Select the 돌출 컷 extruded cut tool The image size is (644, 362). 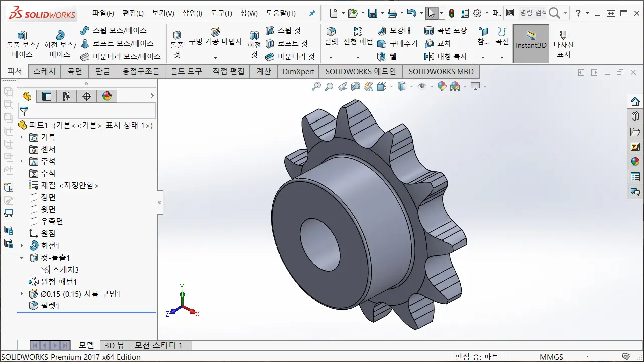(177, 44)
